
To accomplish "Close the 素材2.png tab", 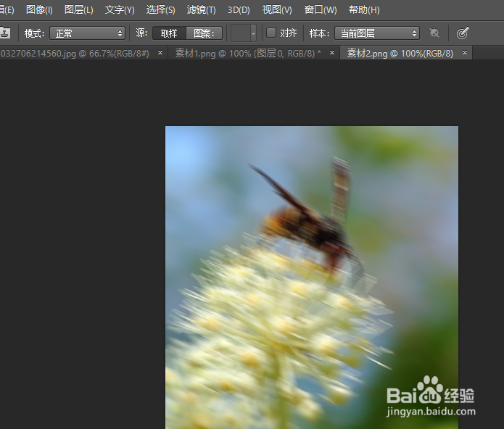I will [x=464, y=52].
